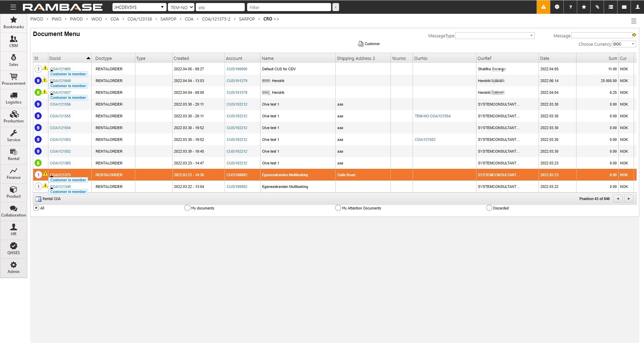Click the alert warning icon in header

(543, 7)
